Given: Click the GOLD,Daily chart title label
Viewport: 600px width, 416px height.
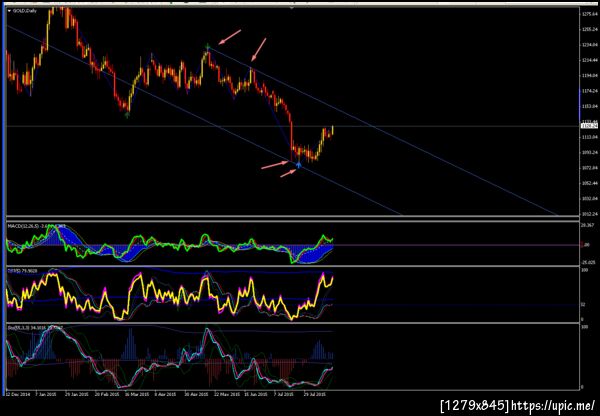Looking at the screenshot, I should point(25,11).
